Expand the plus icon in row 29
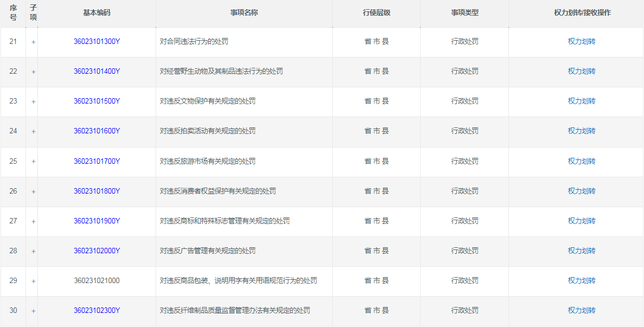The height and width of the screenshot is (327, 644). (x=33, y=281)
